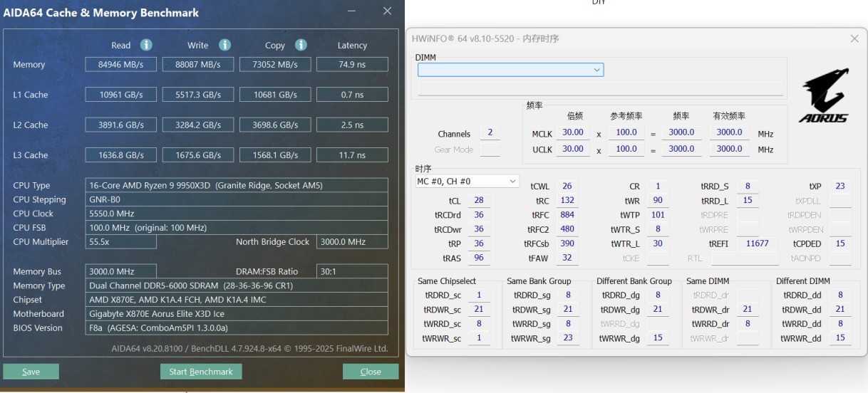868x393 pixels.
Task: Click the info icon next to Read
Action: pos(146,45)
